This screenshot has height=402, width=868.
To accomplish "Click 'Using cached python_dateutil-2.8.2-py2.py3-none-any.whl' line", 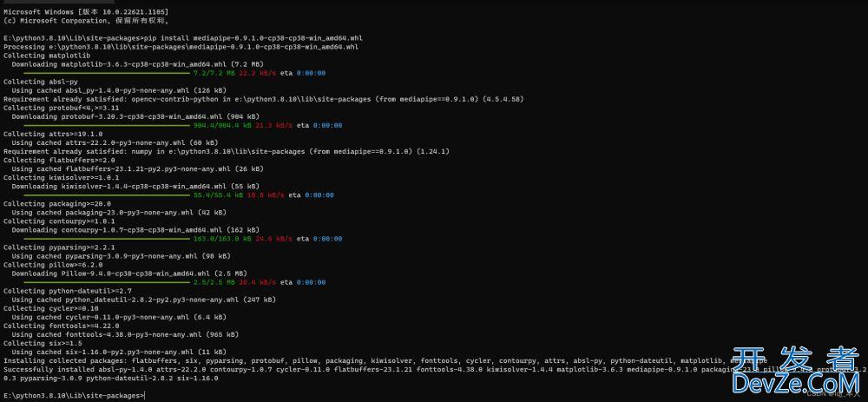I will point(144,300).
